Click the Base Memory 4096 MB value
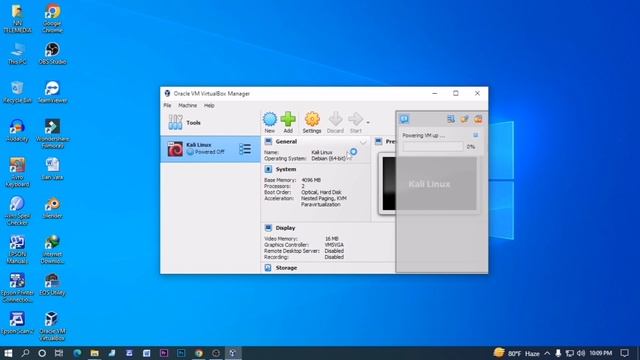Screen dimensions: 640x360 coord(311,180)
